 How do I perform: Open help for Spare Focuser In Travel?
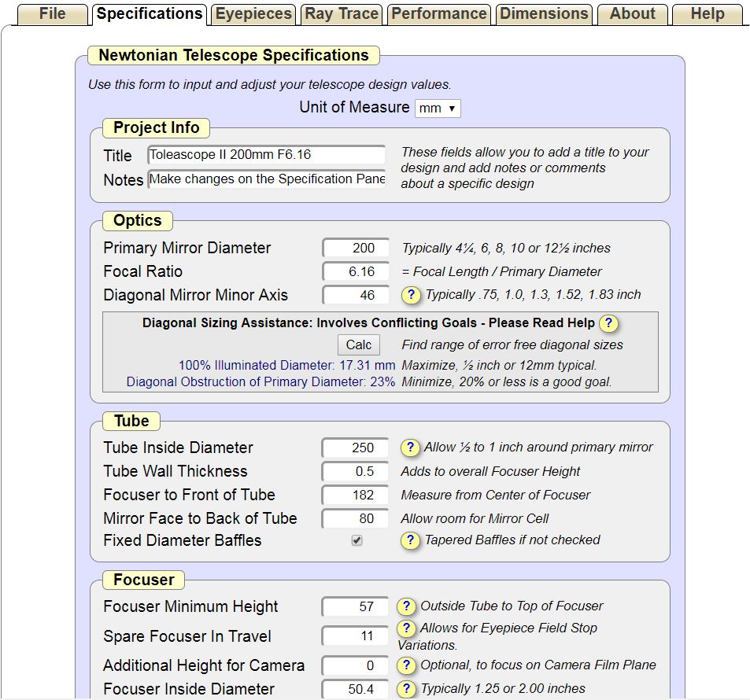[406, 628]
